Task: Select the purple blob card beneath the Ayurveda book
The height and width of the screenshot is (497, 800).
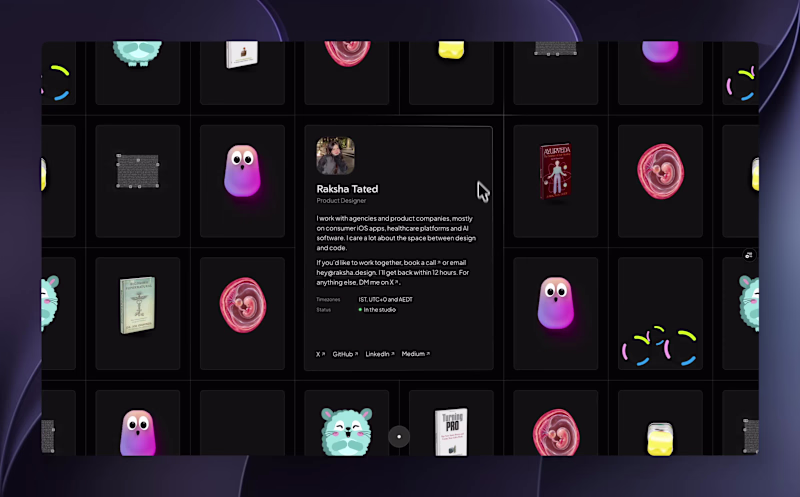Action: click(556, 313)
